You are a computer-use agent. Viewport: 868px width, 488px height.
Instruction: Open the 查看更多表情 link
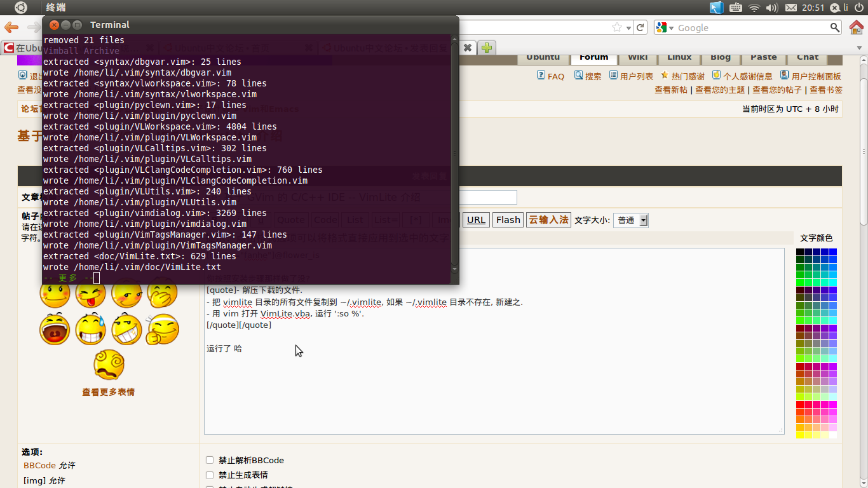[108, 392]
